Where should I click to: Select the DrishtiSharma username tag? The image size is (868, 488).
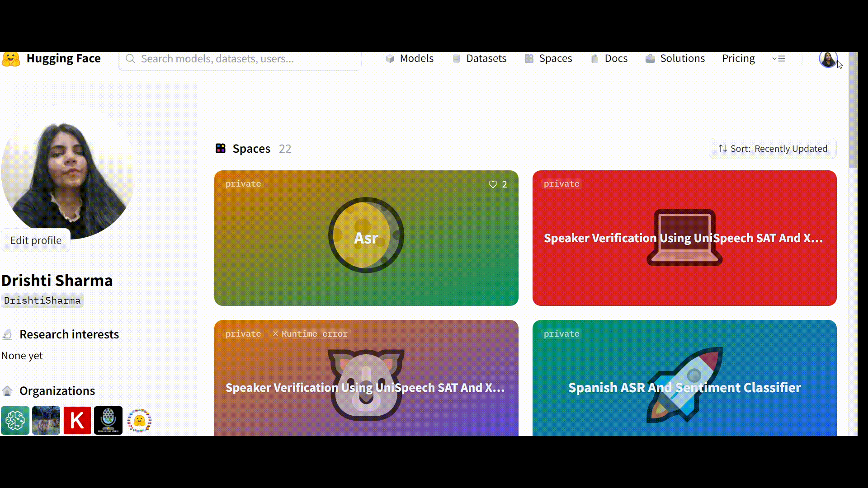click(x=42, y=300)
